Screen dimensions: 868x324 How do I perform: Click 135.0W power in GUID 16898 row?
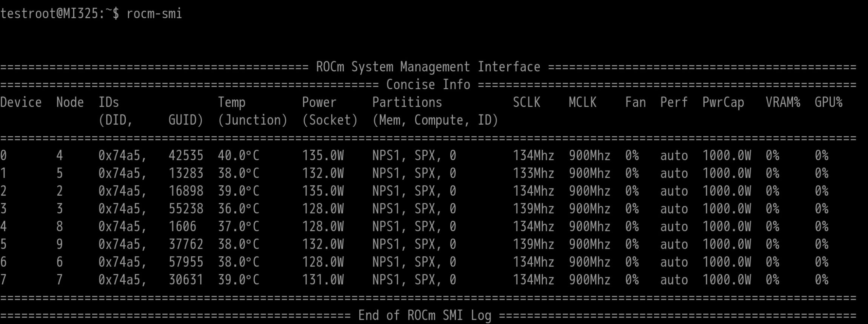(323, 191)
